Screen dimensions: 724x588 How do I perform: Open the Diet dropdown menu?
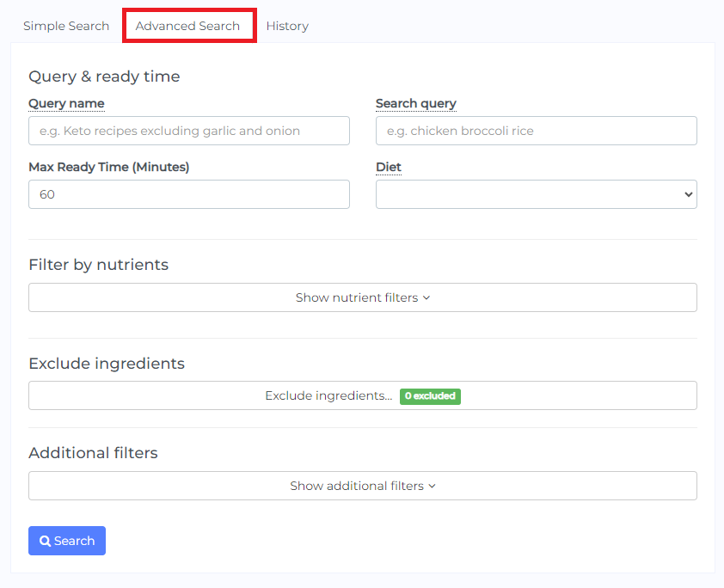click(536, 194)
